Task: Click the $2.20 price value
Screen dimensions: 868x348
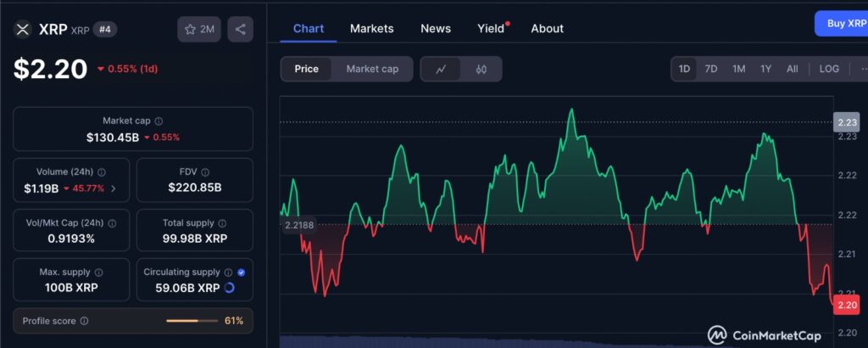Action: (x=50, y=70)
